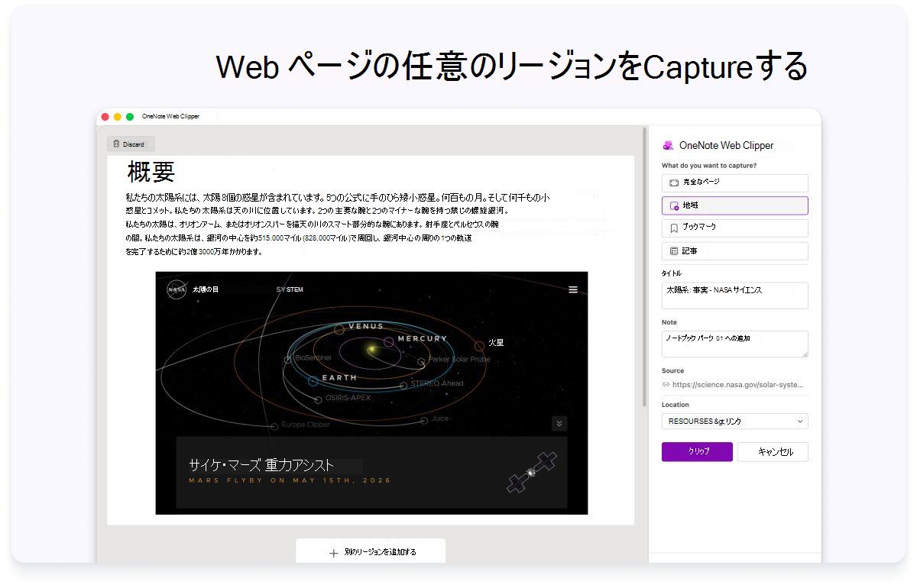Click the plus icon to add region
The height and width of the screenshot is (588, 917).
pyautogui.click(x=333, y=553)
